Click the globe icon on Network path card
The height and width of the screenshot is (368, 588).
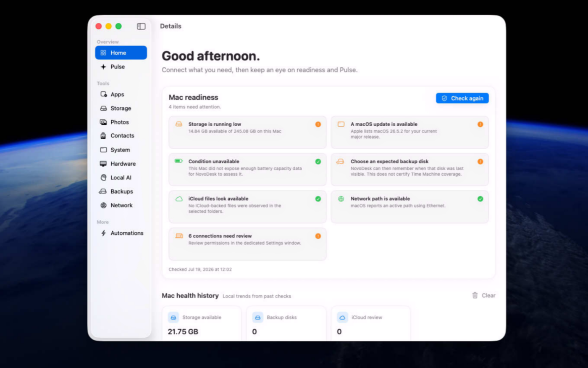coord(341,199)
